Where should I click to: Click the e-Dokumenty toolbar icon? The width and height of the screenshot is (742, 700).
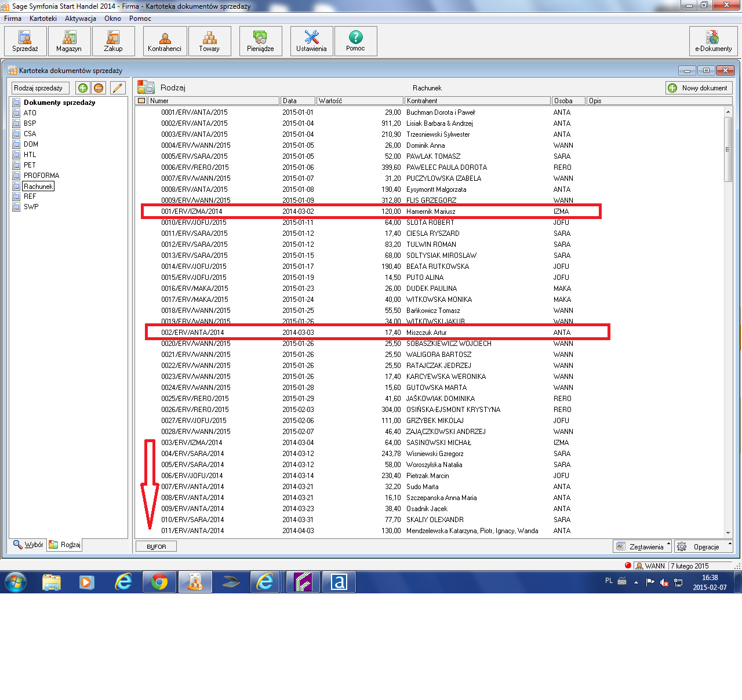(713, 41)
